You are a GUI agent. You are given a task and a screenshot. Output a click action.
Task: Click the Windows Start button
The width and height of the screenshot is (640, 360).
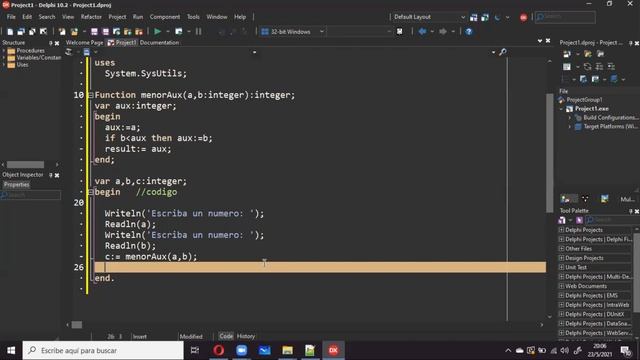click(x=11, y=350)
